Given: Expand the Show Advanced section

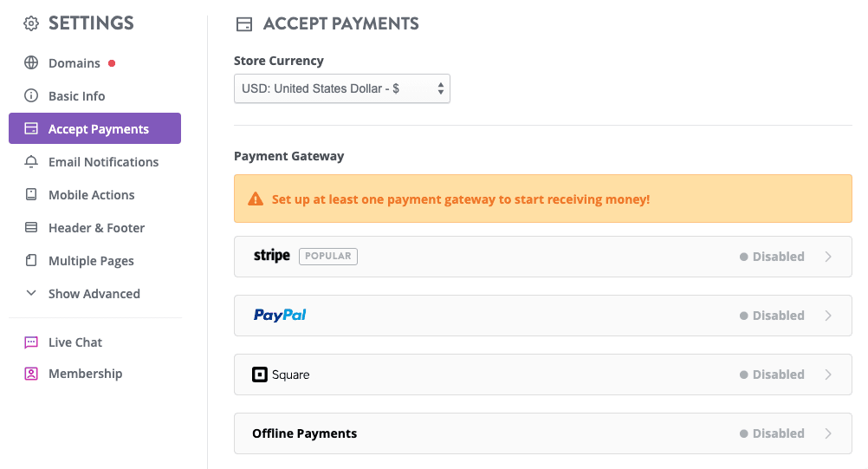Looking at the screenshot, I should (94, 294).
